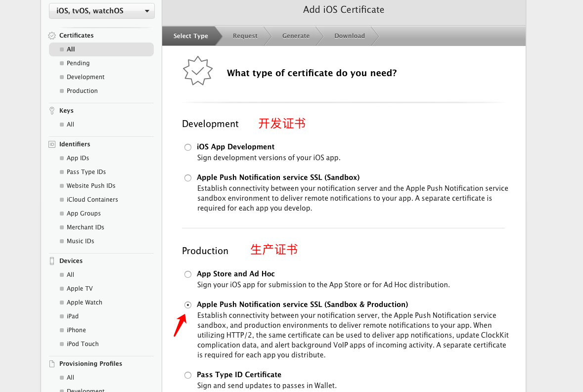Click the Identifiers ID icon

tap(52, 144)
